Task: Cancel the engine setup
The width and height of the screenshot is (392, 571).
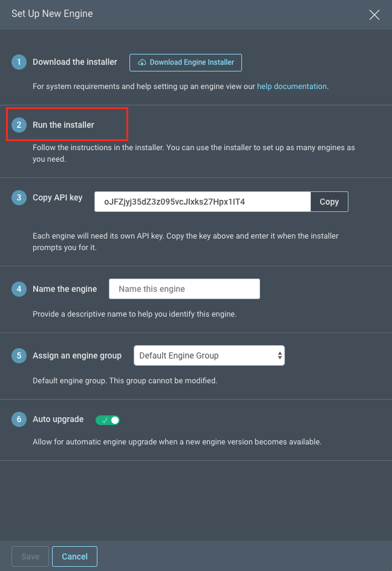Action: (x=74, y=556)
